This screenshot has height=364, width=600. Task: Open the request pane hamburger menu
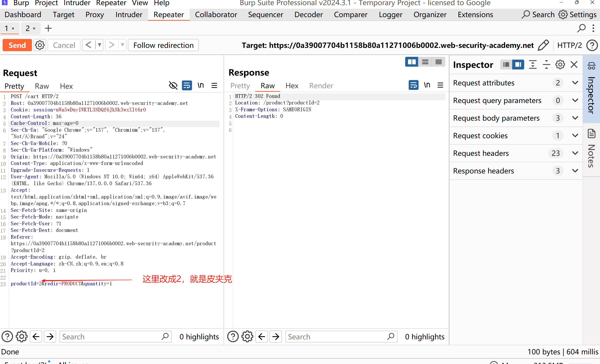(214, 85)
